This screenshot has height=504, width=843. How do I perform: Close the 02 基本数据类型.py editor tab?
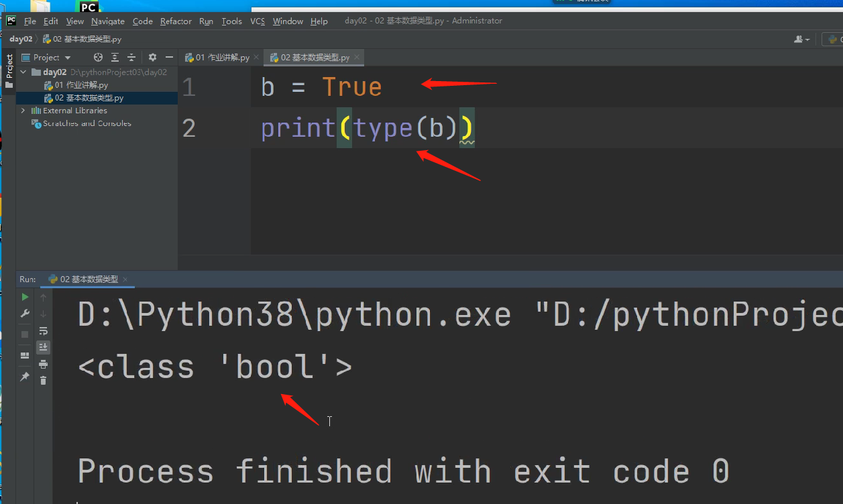355,58
